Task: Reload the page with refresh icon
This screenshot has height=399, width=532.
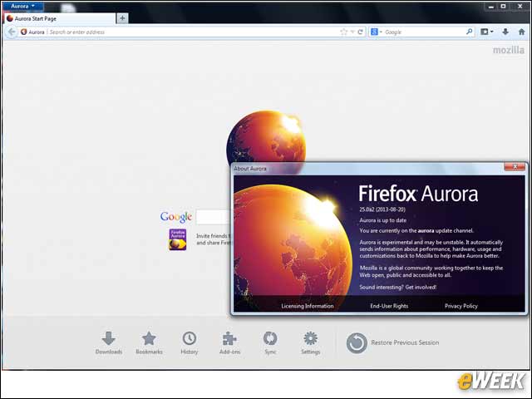Action: pyautogui.click(x=360, y=32)
